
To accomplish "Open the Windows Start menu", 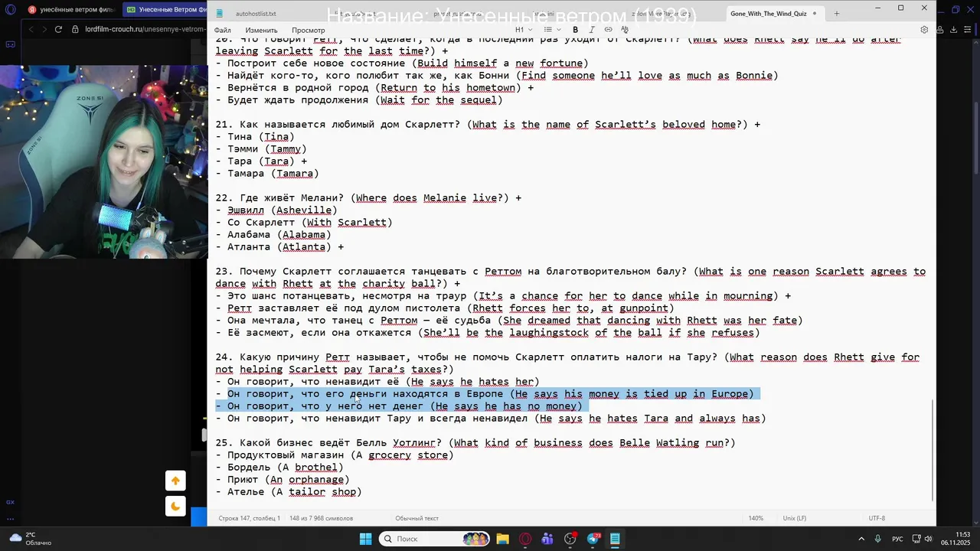I will click(x=365, y=539).
